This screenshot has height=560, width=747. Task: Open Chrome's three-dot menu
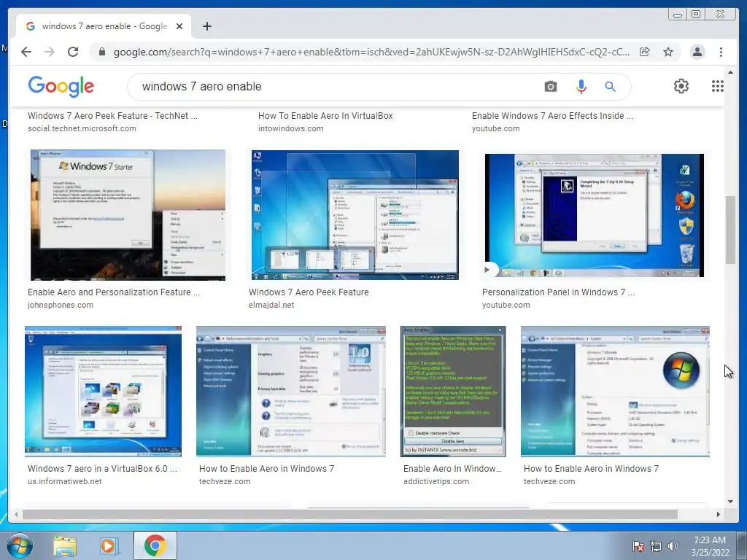(721, 52)
